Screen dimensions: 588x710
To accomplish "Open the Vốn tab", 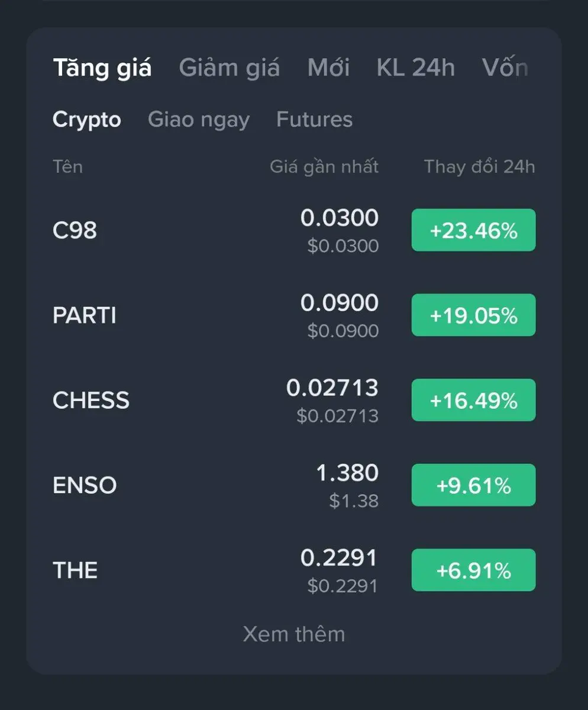I will (x=505, y=68).
